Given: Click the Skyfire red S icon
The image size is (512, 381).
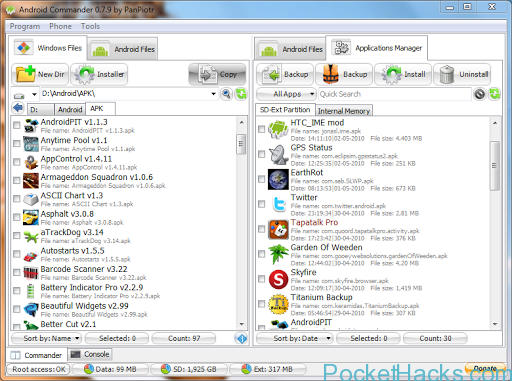Looking at the screenshot, I should (x=278, y=279).
